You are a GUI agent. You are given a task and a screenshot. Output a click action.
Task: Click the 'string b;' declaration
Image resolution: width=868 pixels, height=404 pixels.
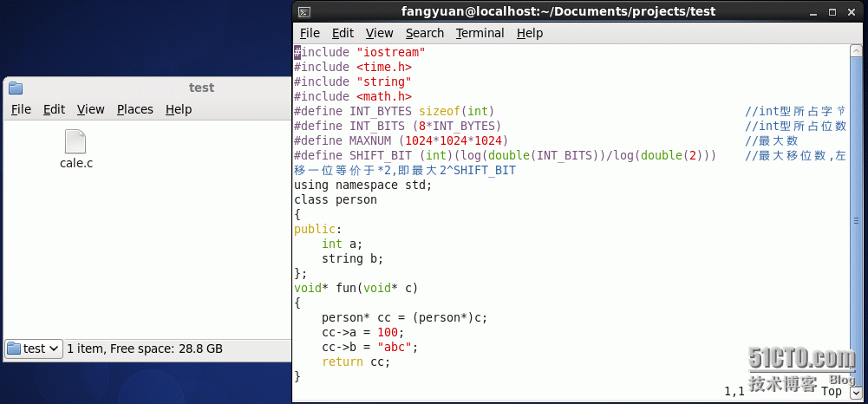(353, 258)
